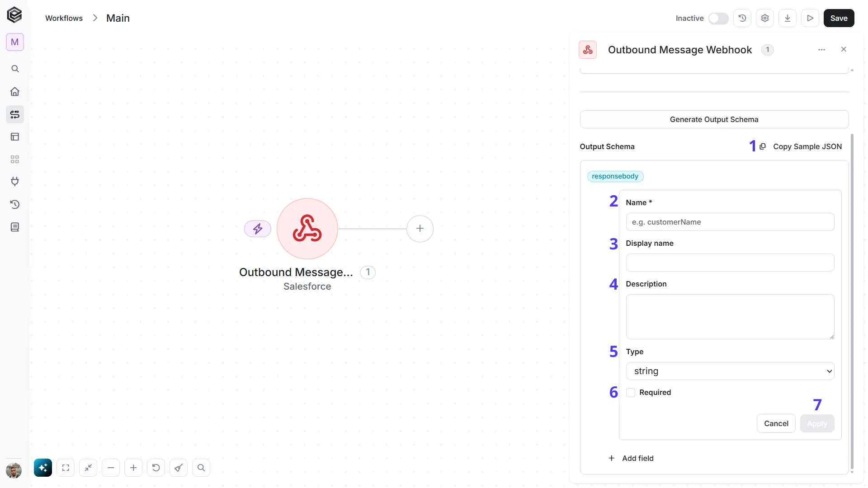Click the collapse arrows canvas icon

coord(88,468)
